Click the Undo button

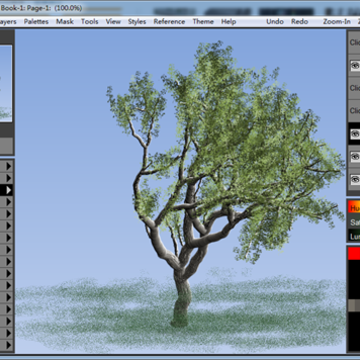pyautogui.click(x=275, y=22)
